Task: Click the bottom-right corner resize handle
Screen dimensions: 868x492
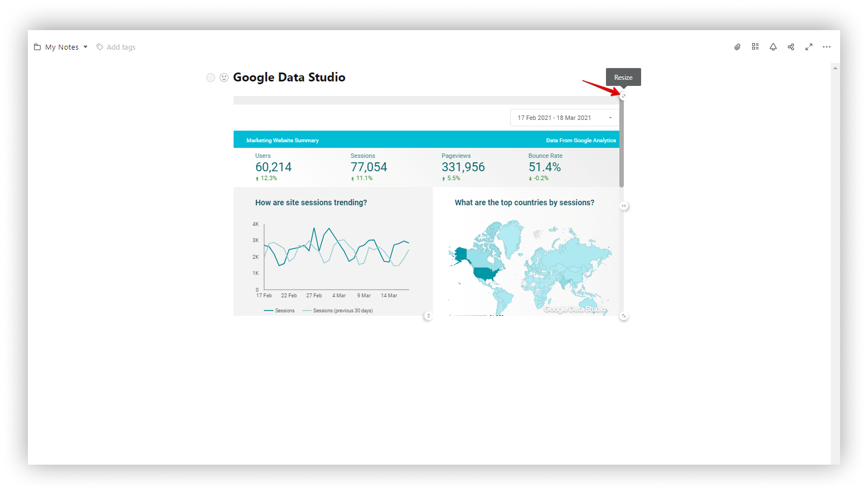Action: click(x=624, y=316)
